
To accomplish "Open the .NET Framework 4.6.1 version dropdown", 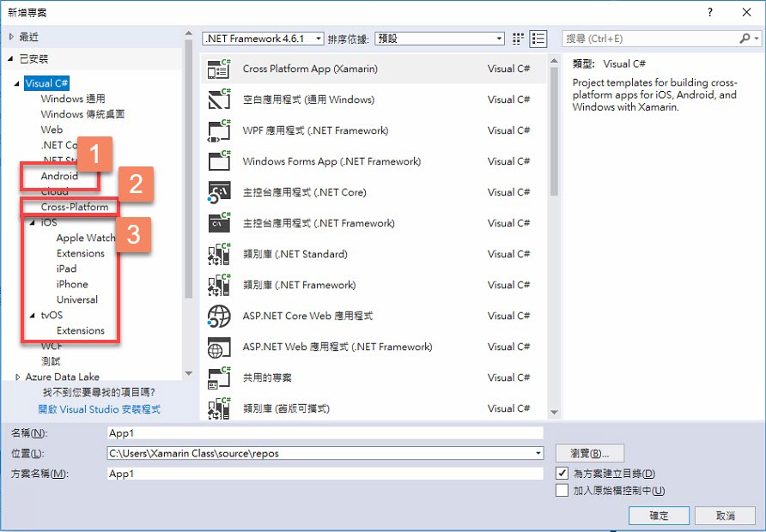I will 264,39.
